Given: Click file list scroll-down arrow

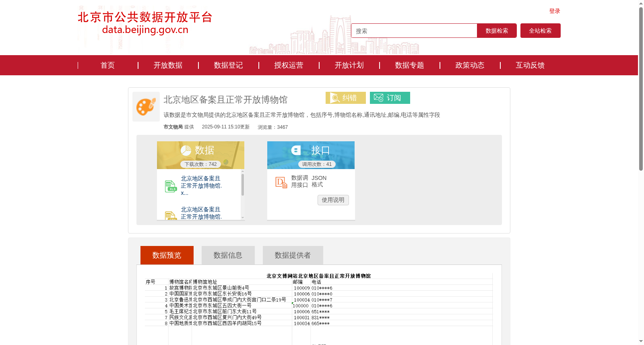Looking at the screenshot, I should pos(243,218).
